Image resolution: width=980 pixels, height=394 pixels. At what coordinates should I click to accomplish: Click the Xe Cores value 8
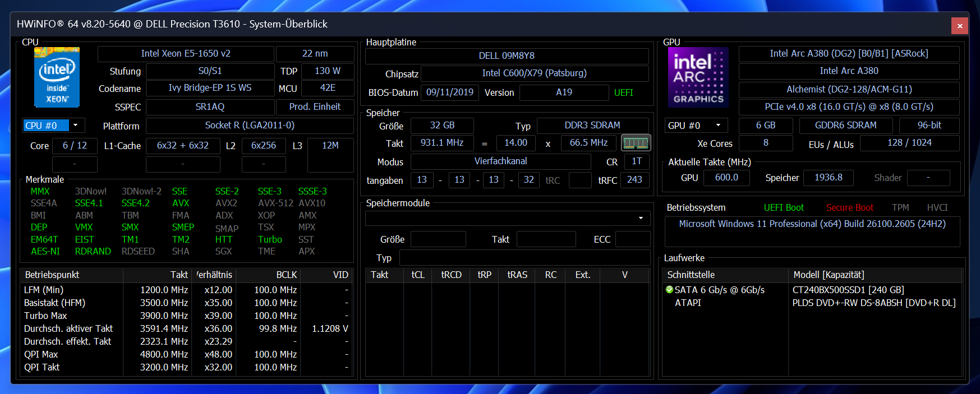pos(766,143)
